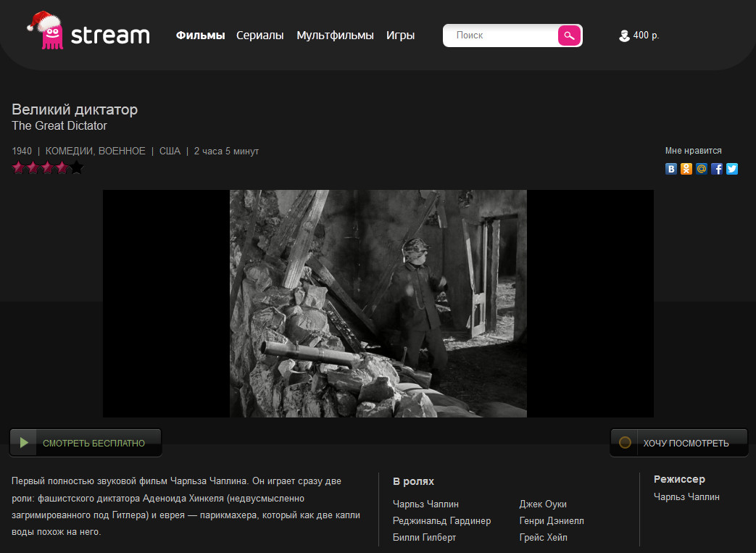The image size is (756, 553).
Task: Click the Поиск search input field
Action: pyautogui.click(x=500, y=36)
